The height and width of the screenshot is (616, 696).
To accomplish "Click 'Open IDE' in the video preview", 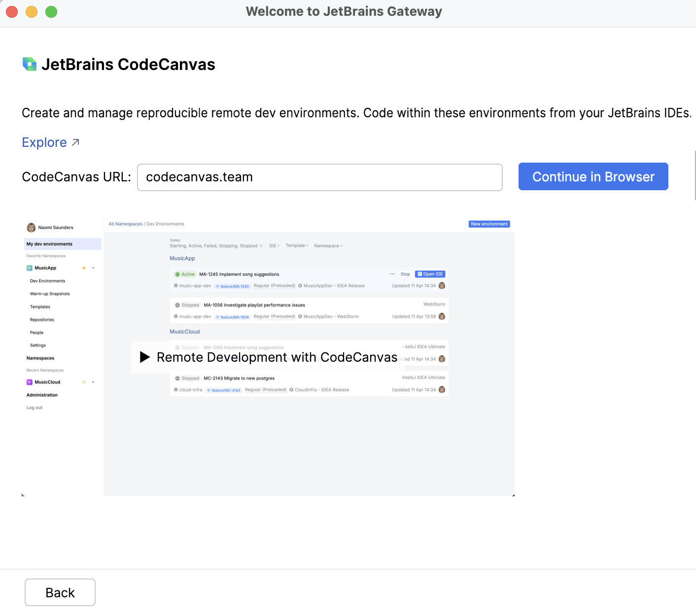I will [x=430, y=274].
